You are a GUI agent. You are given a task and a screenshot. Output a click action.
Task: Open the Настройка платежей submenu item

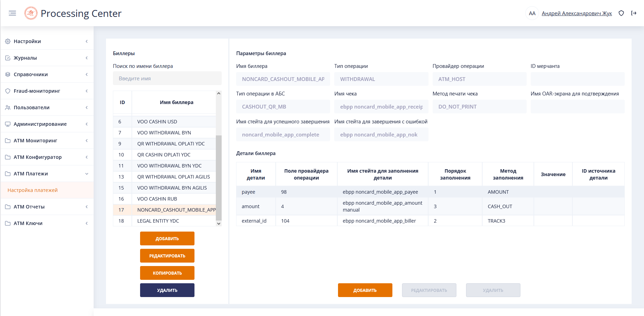pos(33,190)
